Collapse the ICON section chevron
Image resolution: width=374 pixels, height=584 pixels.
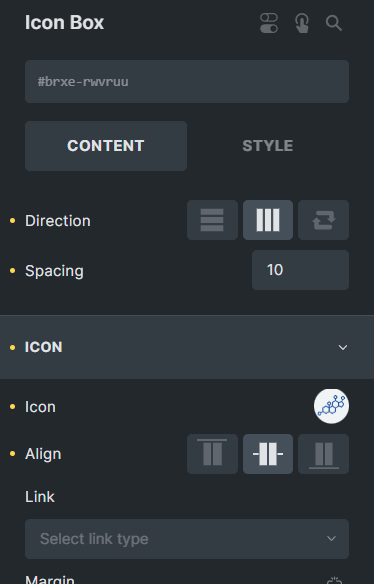click(343, 347)
